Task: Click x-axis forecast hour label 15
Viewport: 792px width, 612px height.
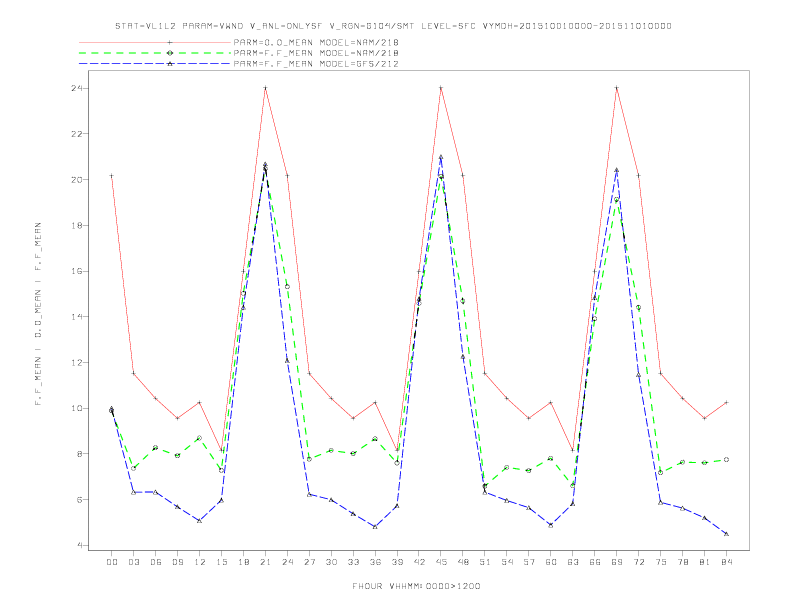Action: (221, 562)
